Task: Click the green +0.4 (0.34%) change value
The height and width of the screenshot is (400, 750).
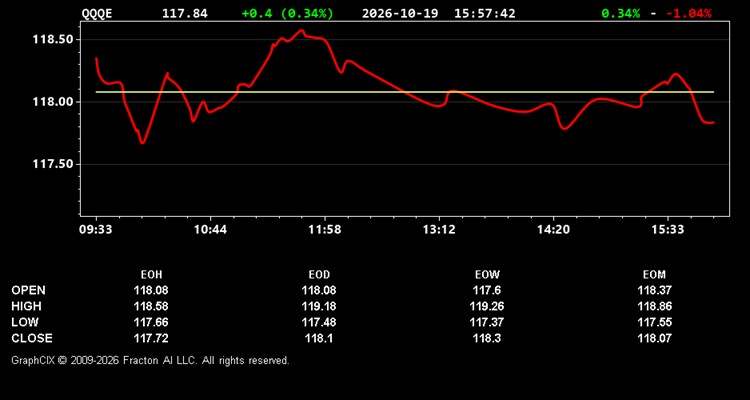Action: [287, 13]
